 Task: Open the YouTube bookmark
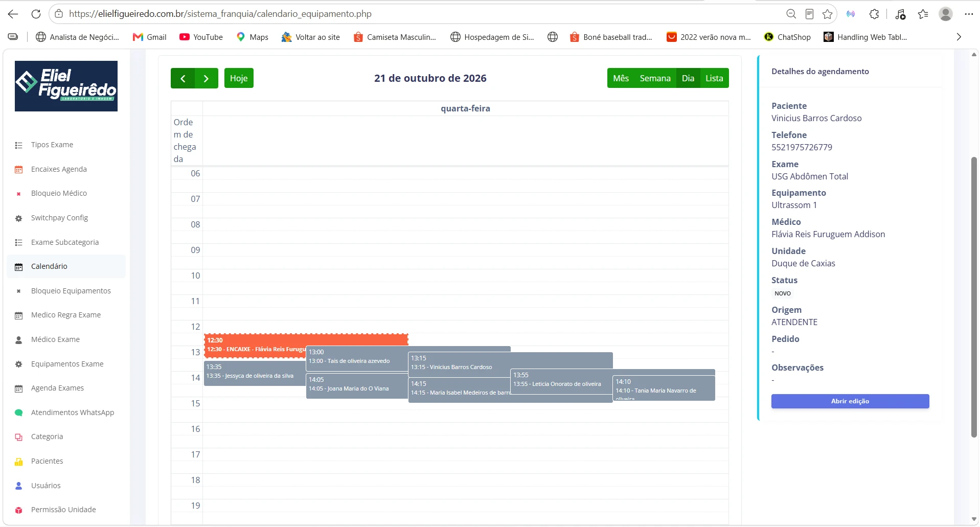click(x=201, y=37)
